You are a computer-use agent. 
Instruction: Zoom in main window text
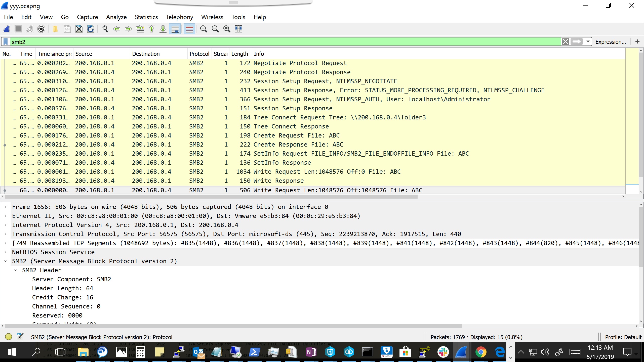click(204, 29)
